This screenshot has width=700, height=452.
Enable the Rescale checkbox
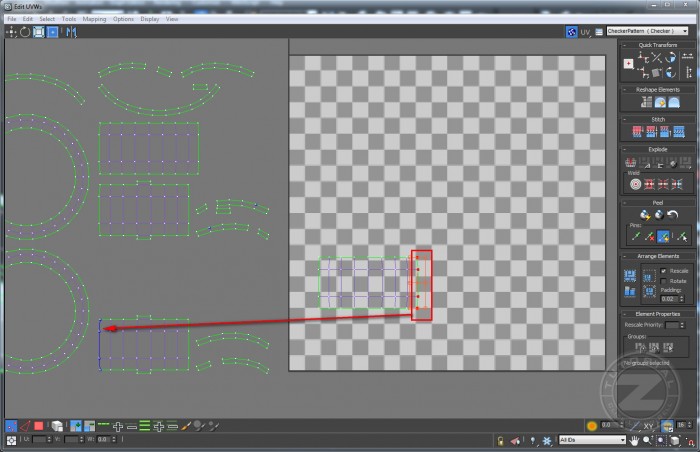coord(664,270)
